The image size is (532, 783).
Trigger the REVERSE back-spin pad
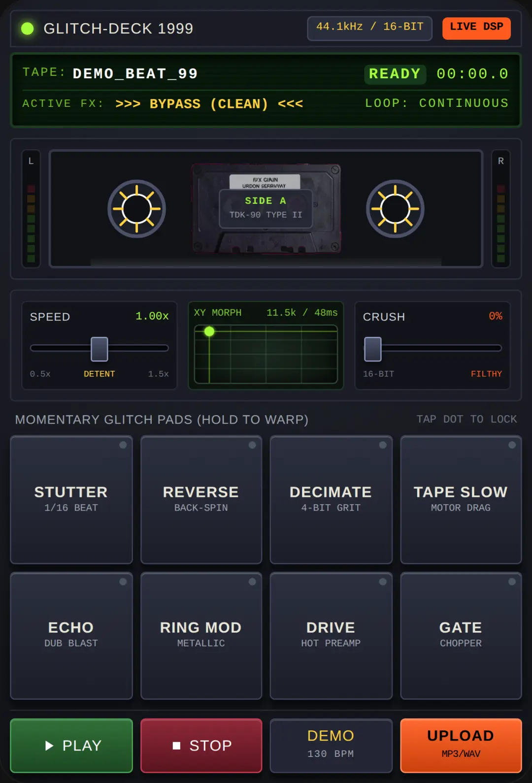[x=201, y=500]
